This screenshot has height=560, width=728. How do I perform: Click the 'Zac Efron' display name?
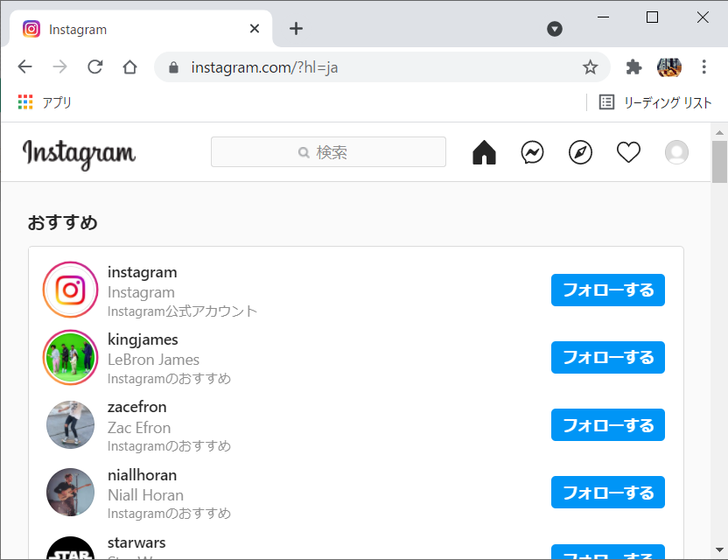click(139, 428)
